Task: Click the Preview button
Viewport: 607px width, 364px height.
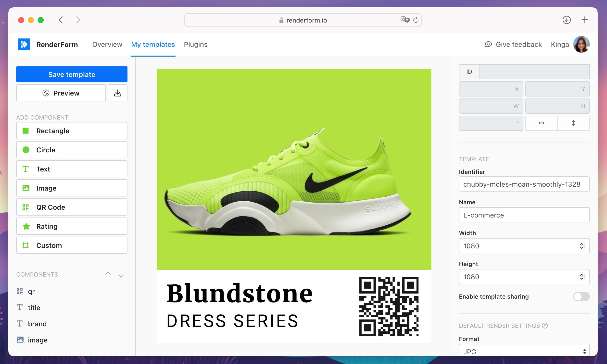Action: coord(61,93)
